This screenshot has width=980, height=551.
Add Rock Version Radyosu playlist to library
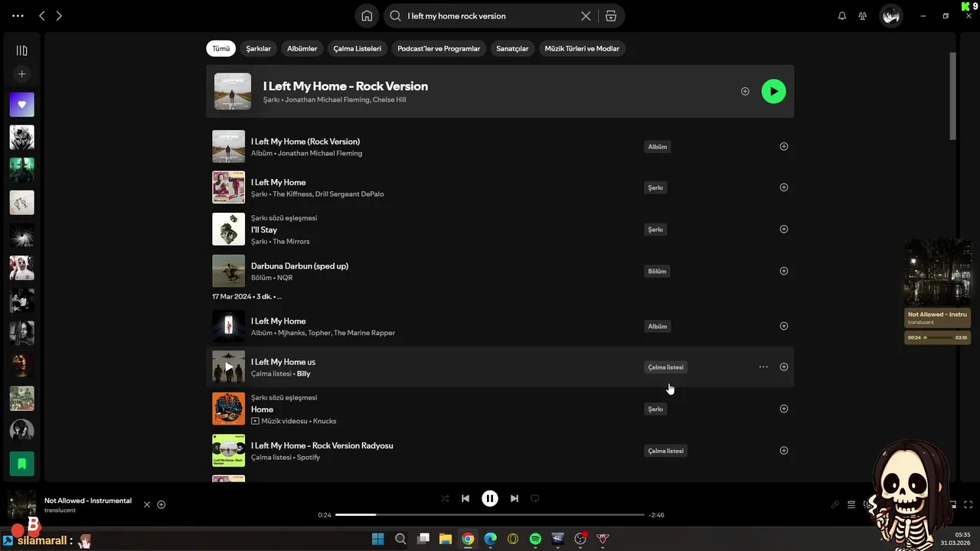point(784,450)
